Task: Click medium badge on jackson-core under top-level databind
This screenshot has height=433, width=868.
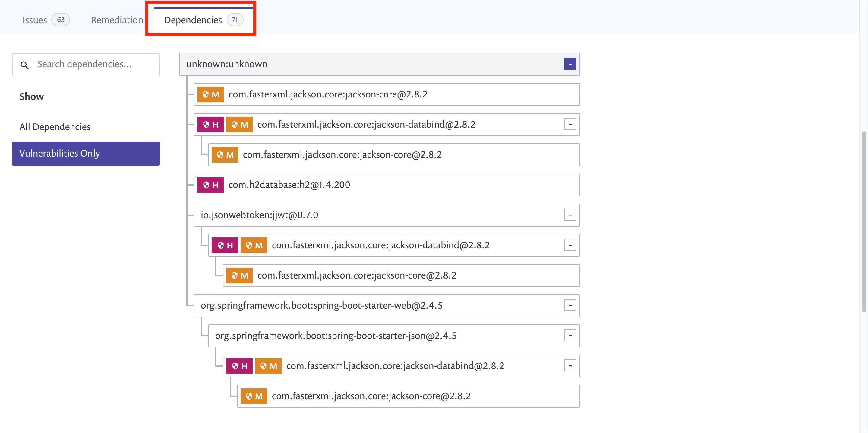Action: [x=225, y=155]
